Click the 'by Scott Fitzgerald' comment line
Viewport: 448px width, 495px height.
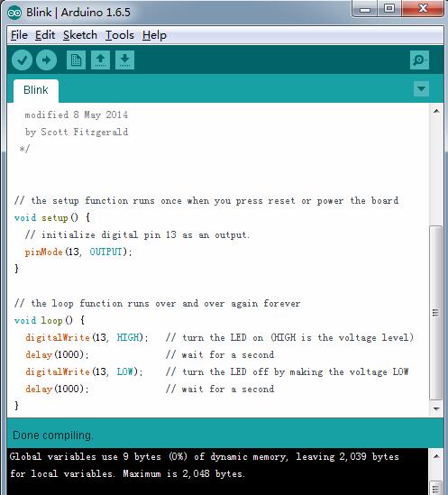[77, 132]
